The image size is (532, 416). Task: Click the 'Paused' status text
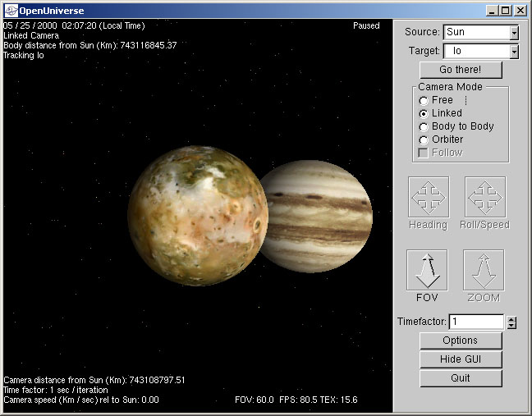[366, 25]
